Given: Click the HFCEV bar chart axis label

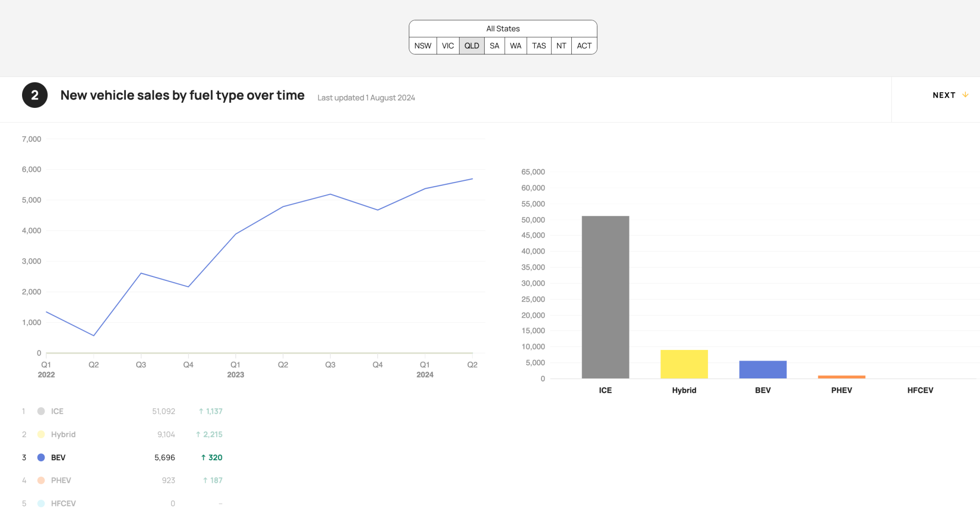Looking at the screenshot, I should pos(920,390).
